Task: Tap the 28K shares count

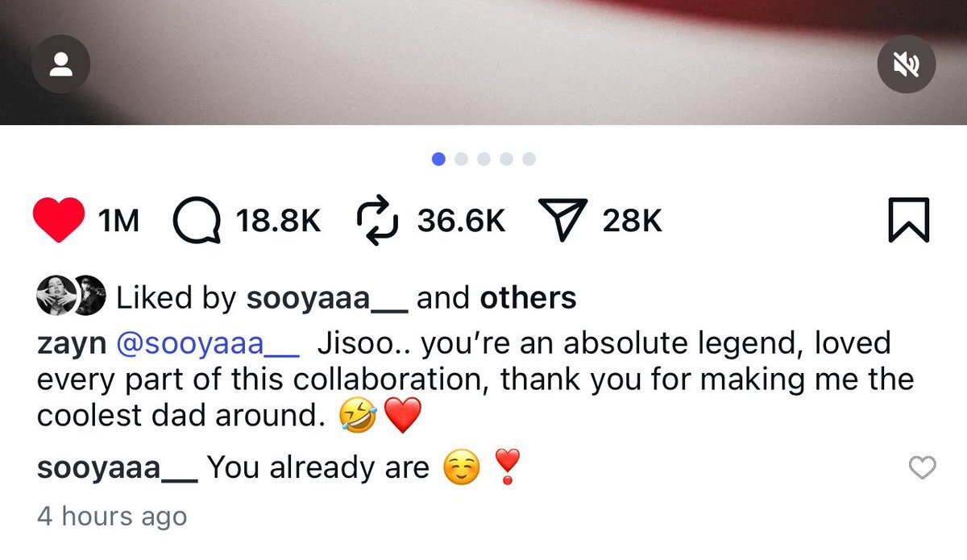Action: coord(633,220)
